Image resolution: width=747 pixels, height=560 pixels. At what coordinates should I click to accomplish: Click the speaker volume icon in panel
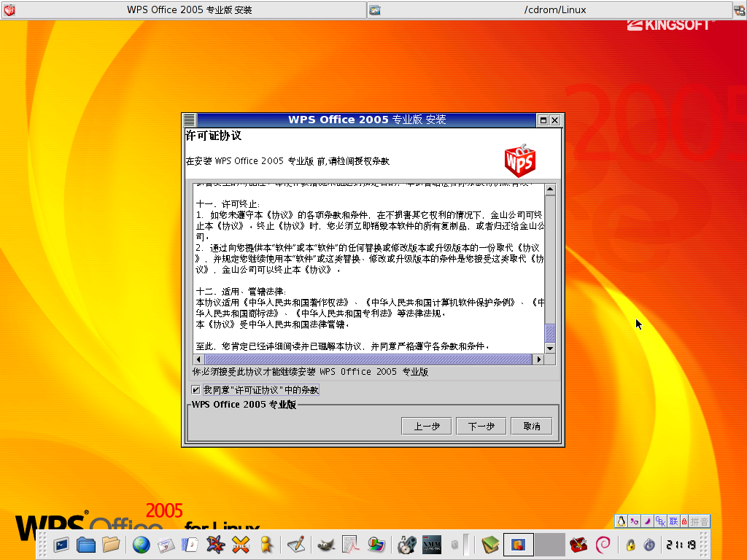454,544
